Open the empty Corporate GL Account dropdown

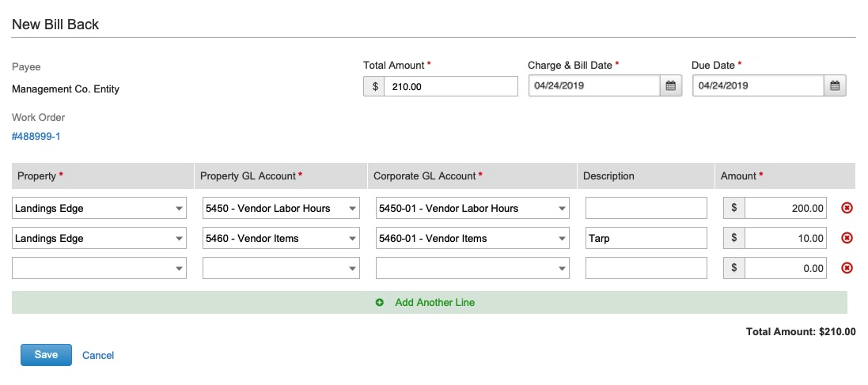click(472, 268)
